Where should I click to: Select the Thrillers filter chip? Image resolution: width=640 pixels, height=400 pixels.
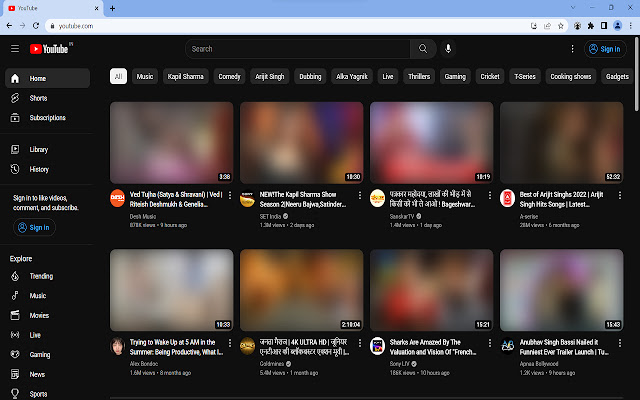click(419, 76)
